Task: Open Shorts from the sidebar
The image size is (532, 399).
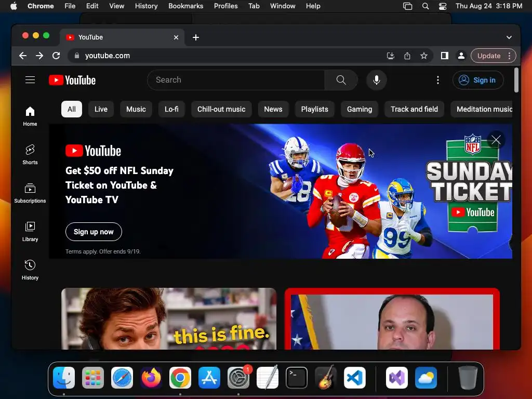Action: coord(30,155)
